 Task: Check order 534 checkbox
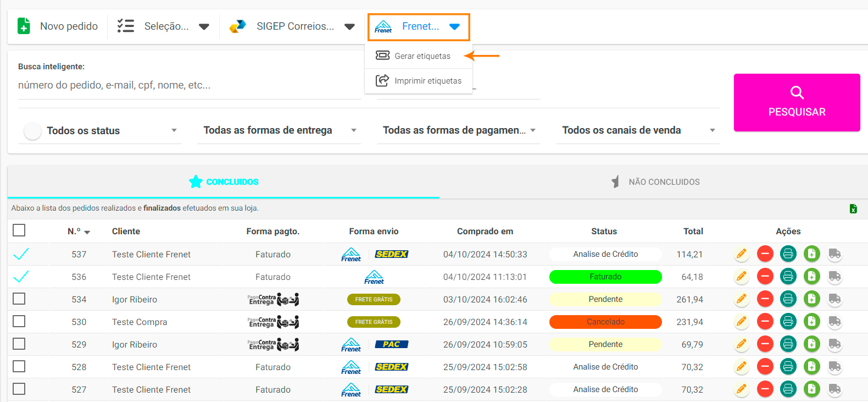click(19, 299)
